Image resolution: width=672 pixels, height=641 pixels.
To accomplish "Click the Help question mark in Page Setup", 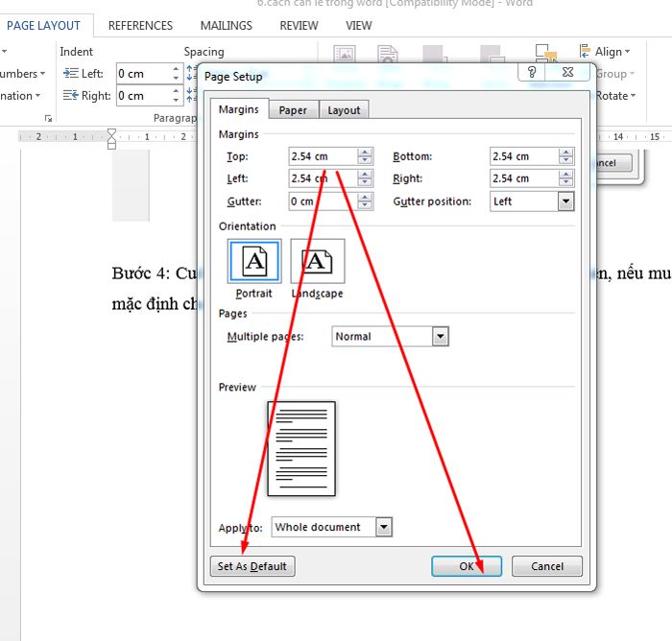I will [x=532, y=72].
